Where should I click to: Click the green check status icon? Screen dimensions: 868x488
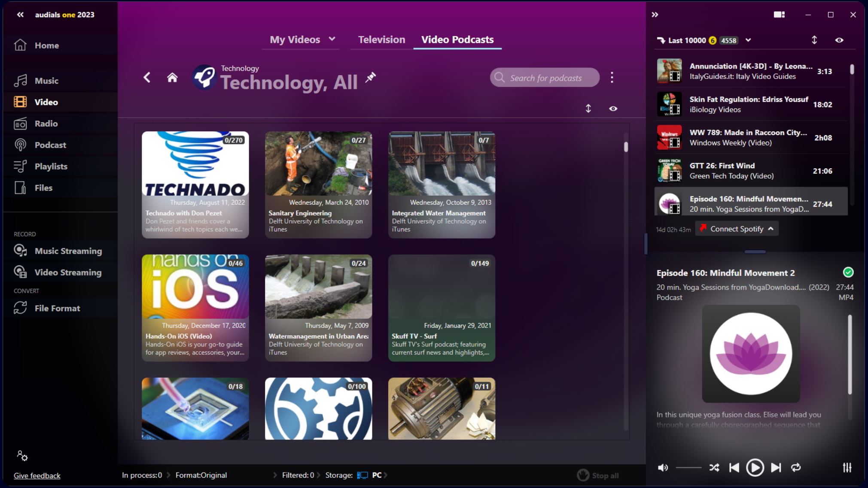pos(848,272)
